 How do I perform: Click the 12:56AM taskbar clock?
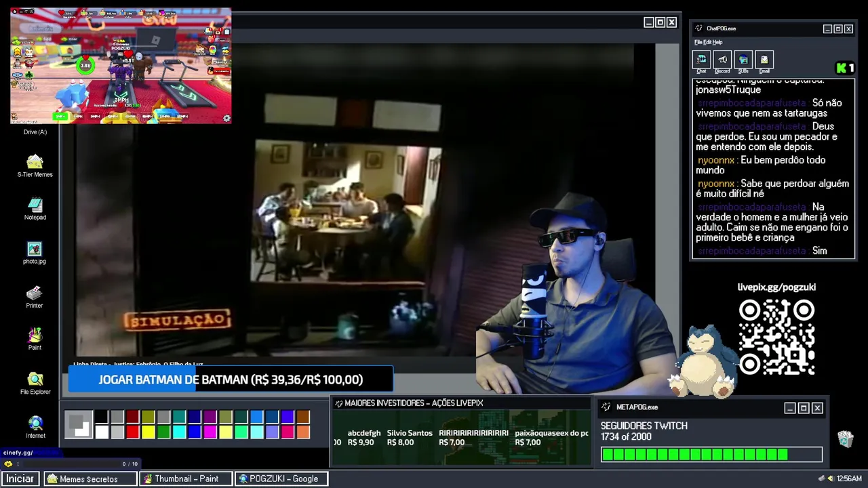click(x=849, y=479)
